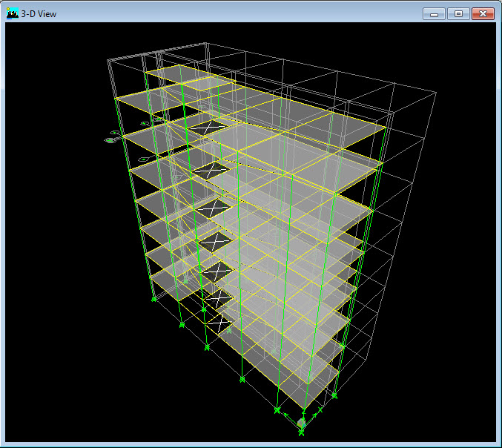
Task: Click the ETABS icon in title bar
Action: tap(13, 13)
